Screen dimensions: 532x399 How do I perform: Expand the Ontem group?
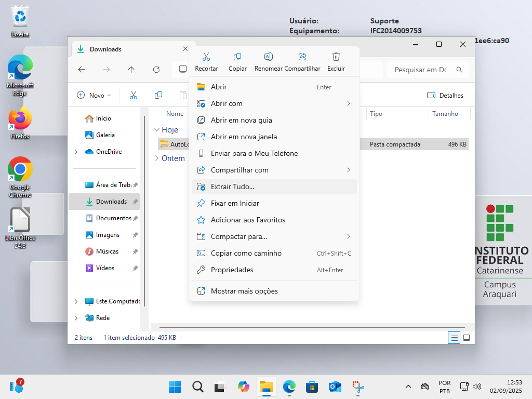point(156,158)
